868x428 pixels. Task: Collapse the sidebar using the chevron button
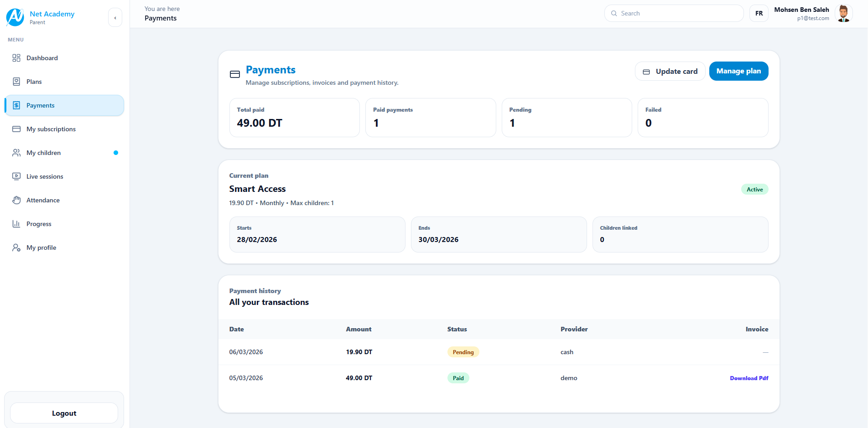(115, 17)
